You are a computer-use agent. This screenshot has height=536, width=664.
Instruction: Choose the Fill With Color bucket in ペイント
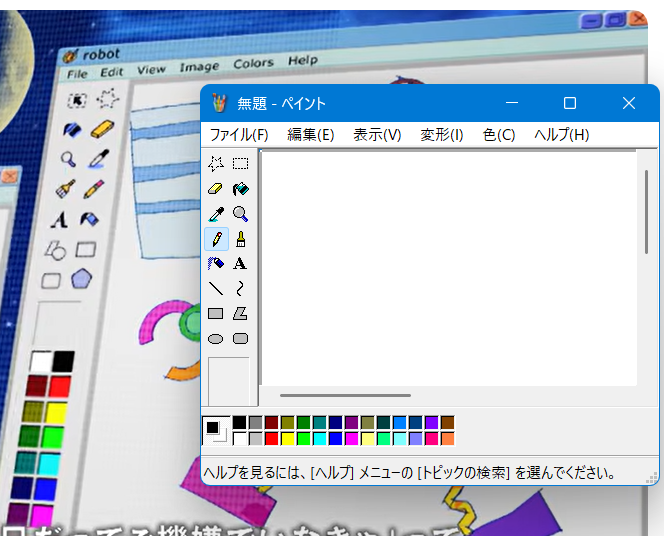[x=241, y=188]
